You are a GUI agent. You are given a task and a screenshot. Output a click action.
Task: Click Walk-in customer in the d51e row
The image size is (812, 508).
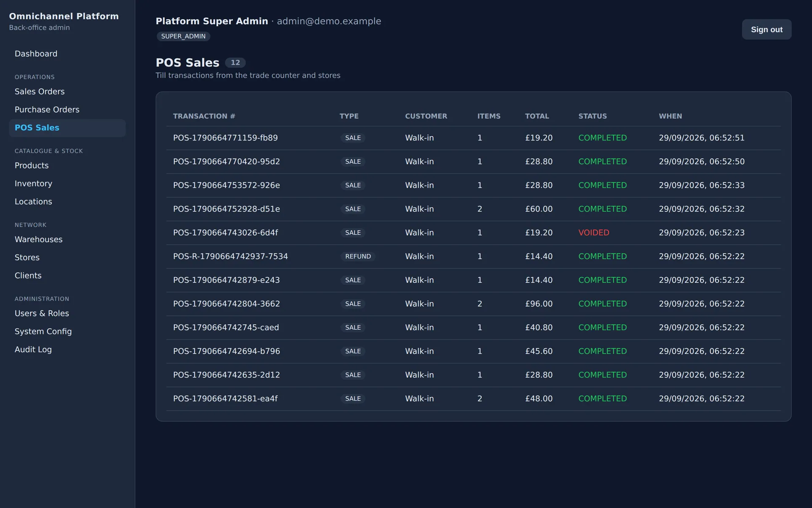coord(420,209)
